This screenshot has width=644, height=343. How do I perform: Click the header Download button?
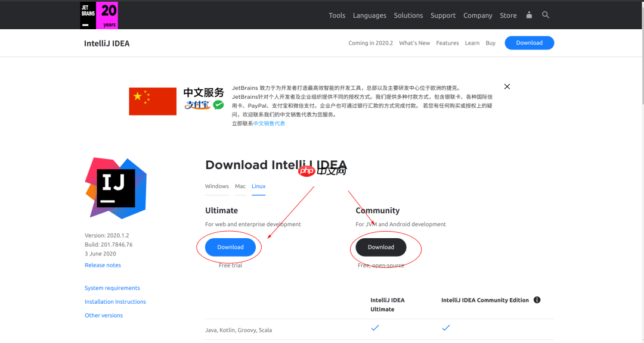click(x=530, y=43)
